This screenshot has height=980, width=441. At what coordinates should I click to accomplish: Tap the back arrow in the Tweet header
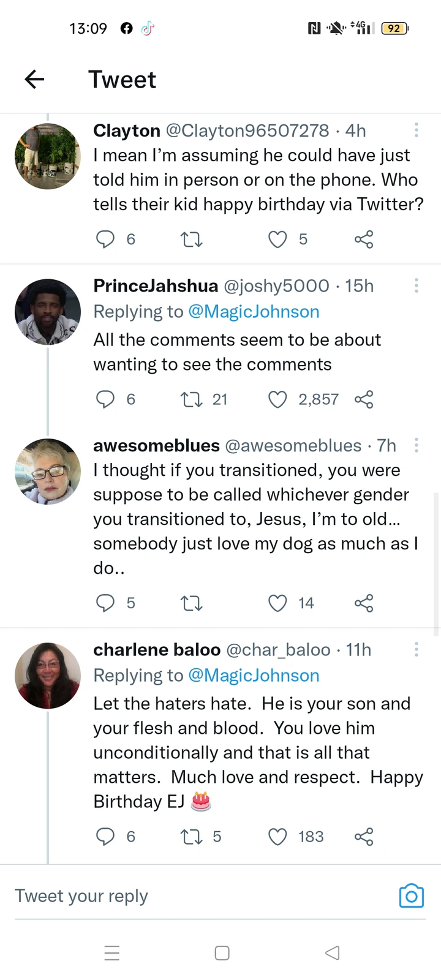[x=35, y=79]
